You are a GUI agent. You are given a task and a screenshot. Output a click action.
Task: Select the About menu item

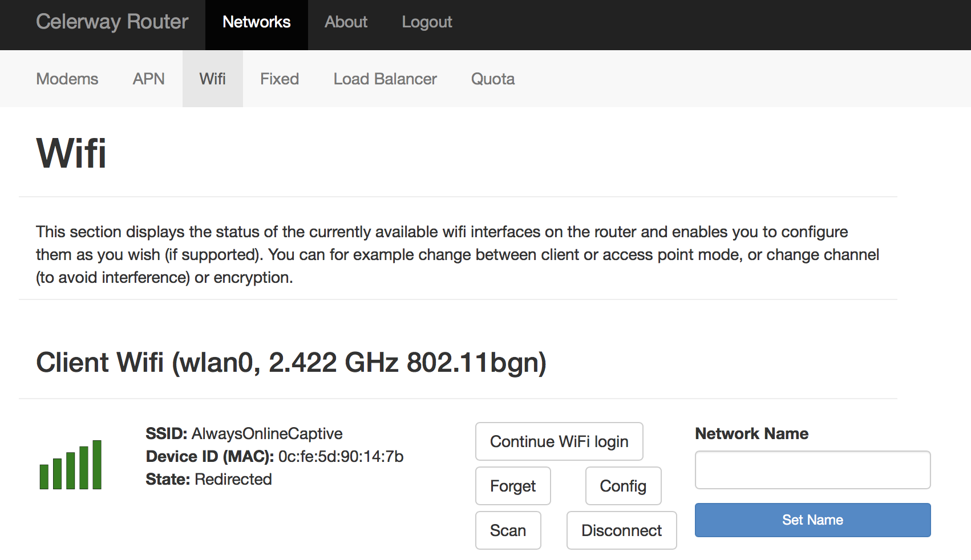click(346, 22)
